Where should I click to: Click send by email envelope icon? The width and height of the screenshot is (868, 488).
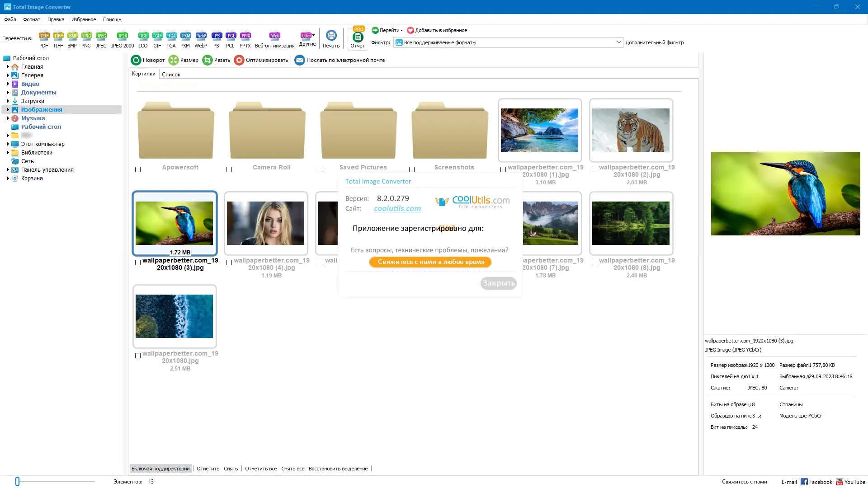click(299, 60)
